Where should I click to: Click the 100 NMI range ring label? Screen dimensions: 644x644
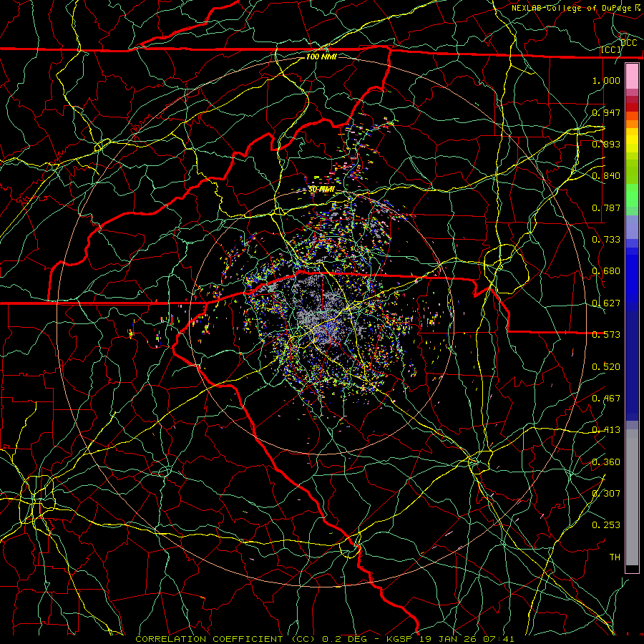[x=321, y=57]
